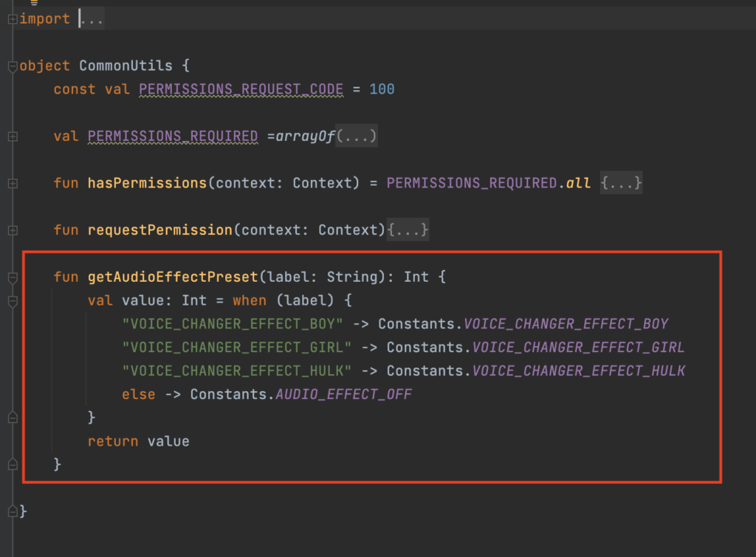Click fold-end marker at getAudioEffectPreset closing brace
The image size is (756, 557).
pyautogui.click(x=12, y=464)
